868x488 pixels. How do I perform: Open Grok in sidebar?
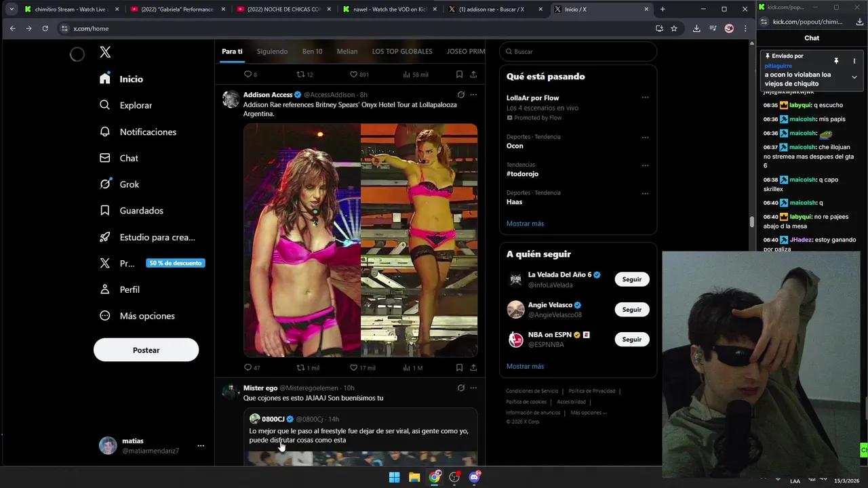(119, 184)
